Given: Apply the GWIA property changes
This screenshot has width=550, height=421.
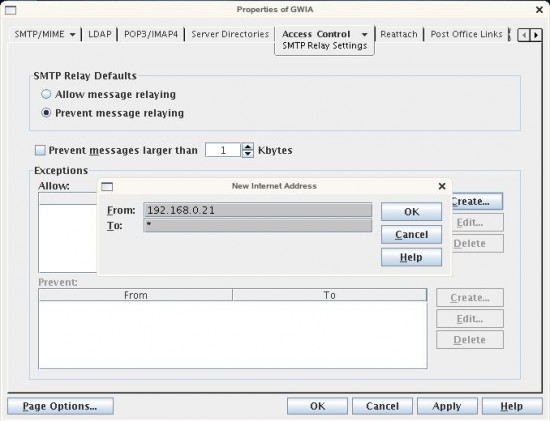Looking at the screenshot, I should [447, 406].
